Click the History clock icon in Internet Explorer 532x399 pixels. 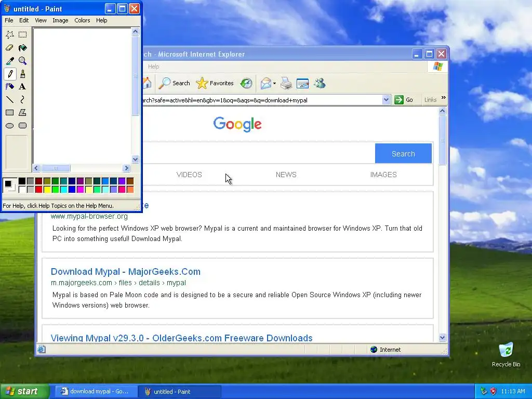(246, 83)
